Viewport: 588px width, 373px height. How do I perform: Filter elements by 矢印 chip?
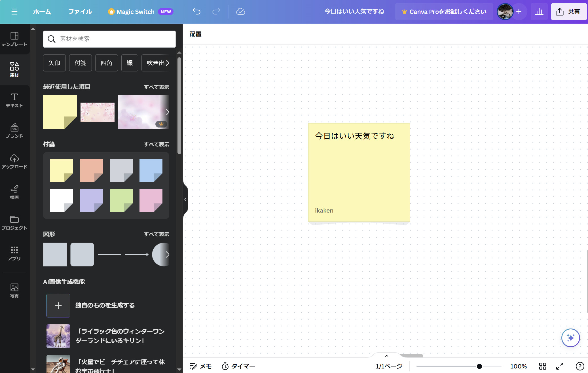54,63
